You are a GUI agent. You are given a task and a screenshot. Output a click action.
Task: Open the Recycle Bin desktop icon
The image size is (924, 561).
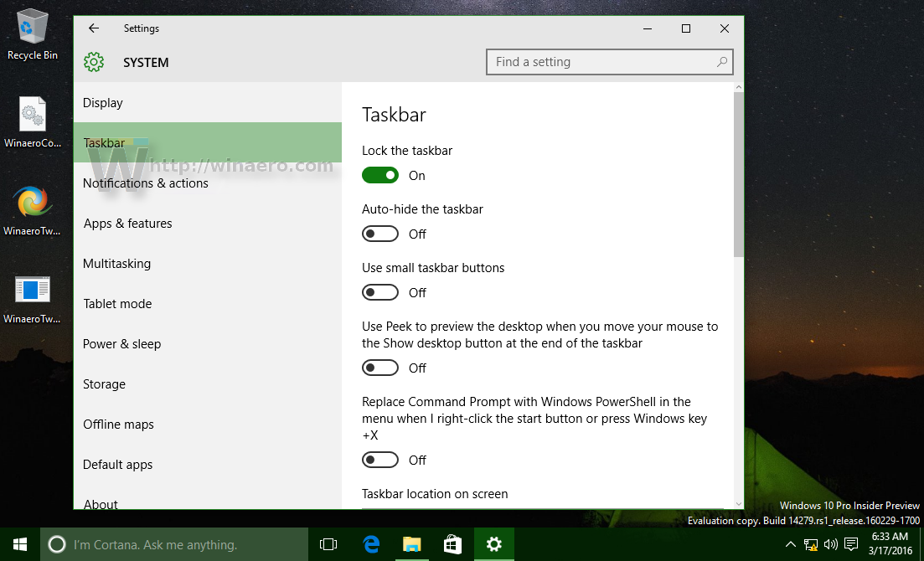(x=33, y=34)
